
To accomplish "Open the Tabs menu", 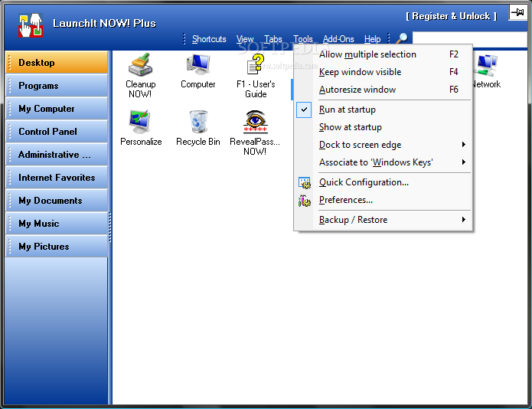I will (273, 39).
